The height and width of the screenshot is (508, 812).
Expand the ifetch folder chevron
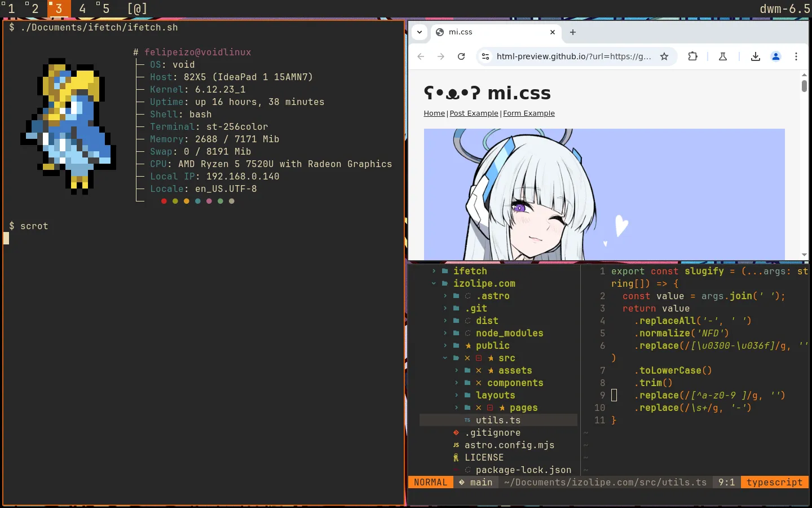click(x=434, y=271)
